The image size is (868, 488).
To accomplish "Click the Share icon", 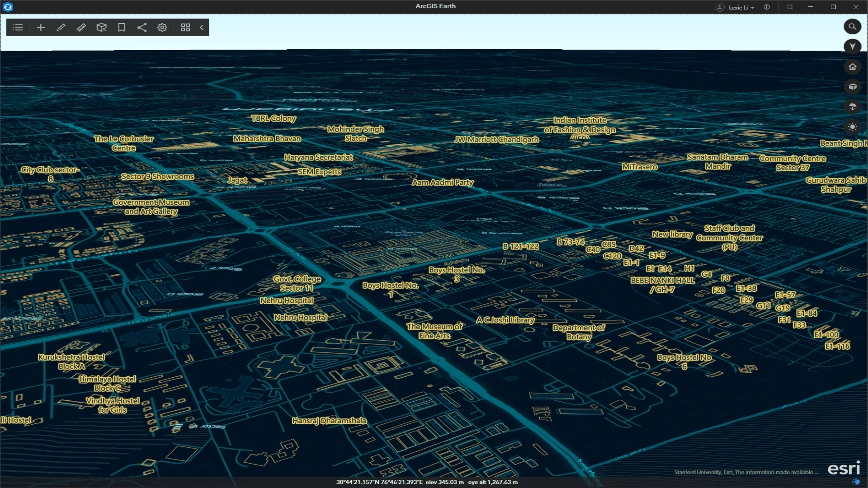I will (x=142, y=27).
